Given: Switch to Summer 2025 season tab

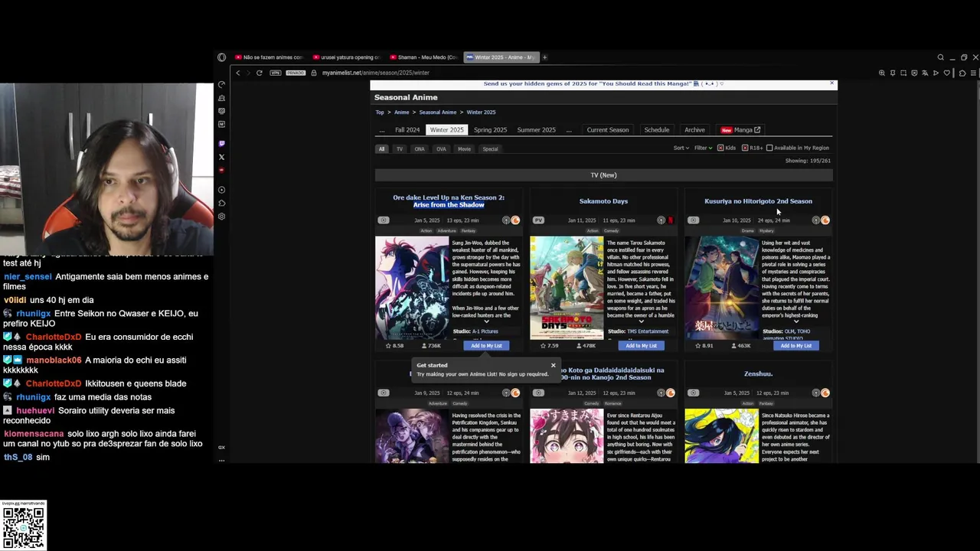Looking at the screenshot, I should tap(536, 130).
